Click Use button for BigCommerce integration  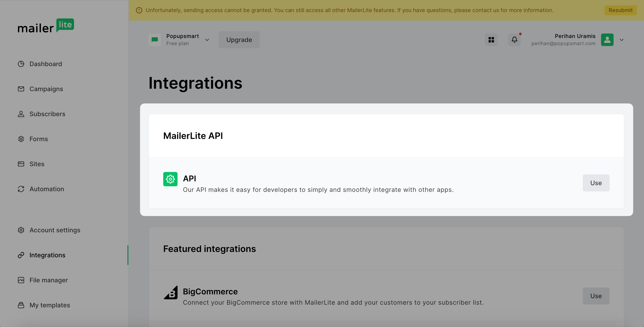pyautogui.click(x=596, y=296)
